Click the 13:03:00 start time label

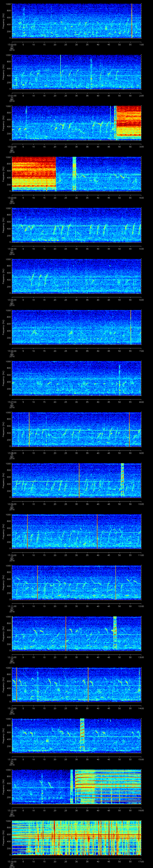pyautogui.click(x=12, y=198)
